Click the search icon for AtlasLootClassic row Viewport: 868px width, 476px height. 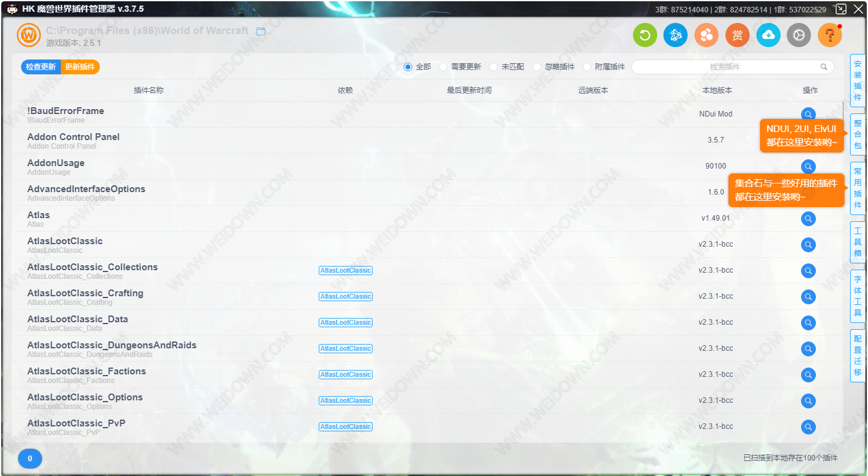pyautogui.click(x=808, y=245)
